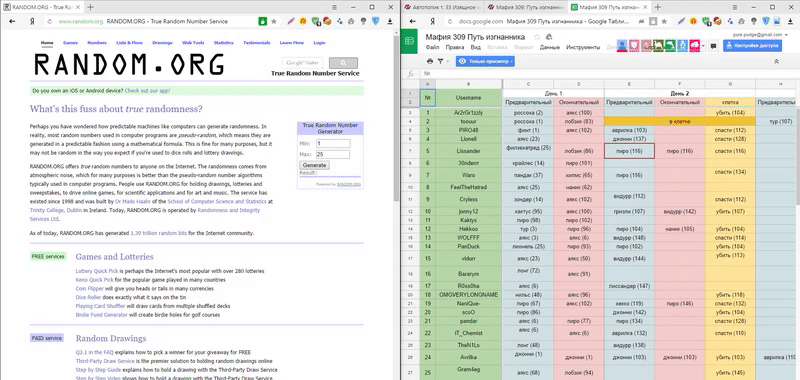Open the Dice Roller link

[88, 297]
